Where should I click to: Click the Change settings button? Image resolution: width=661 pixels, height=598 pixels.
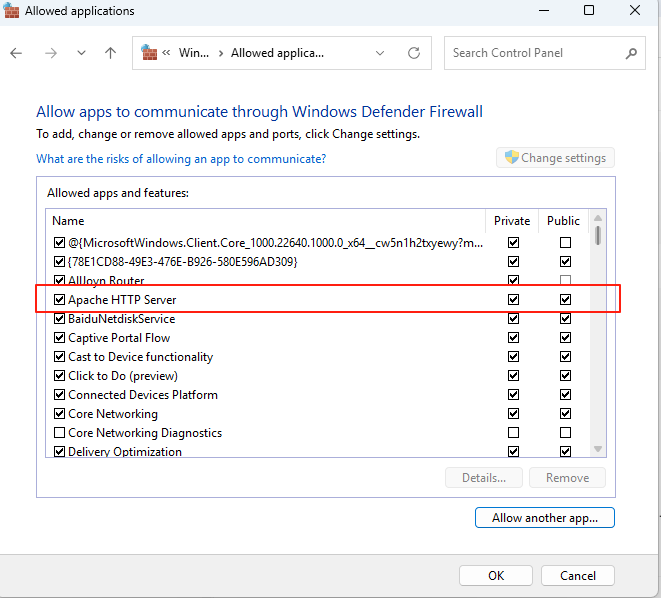555,158
